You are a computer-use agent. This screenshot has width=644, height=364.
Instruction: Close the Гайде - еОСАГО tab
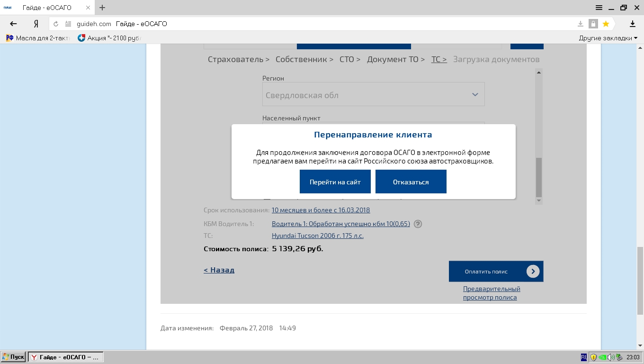point(89,8)
